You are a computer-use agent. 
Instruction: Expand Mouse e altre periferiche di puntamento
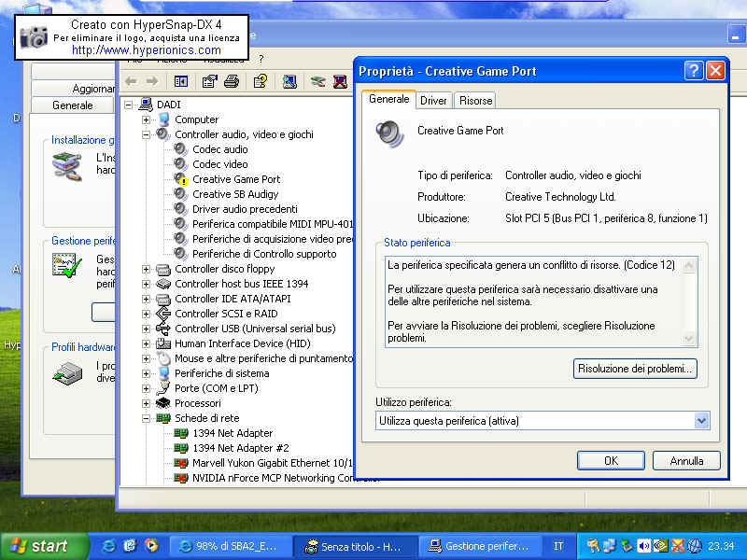click(147, 358)
